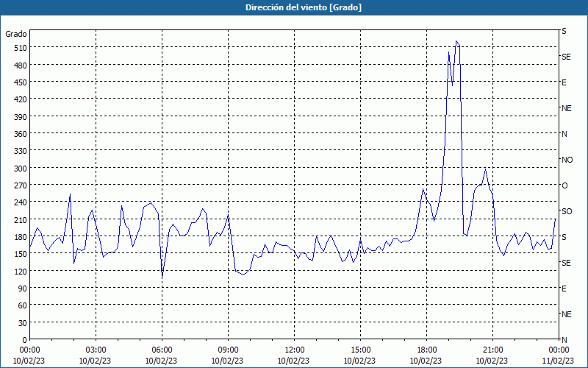Click the 18:00 axis timestamp
This screenshot has width=588, height=368.
pos(427,350)
